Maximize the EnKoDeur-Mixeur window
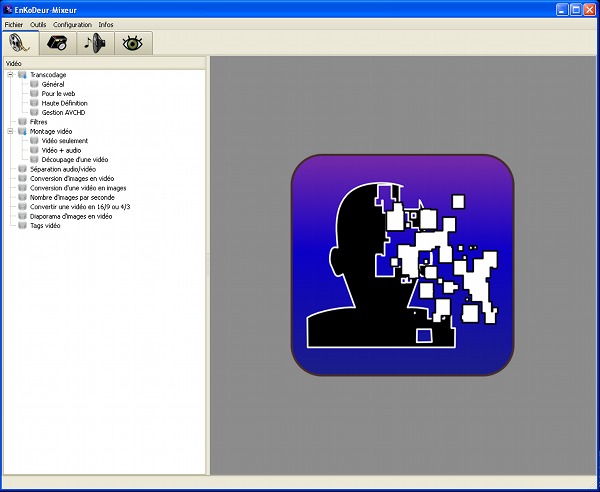 (576, 10)
